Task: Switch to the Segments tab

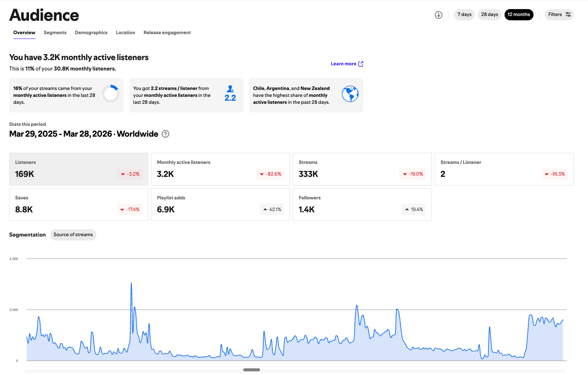Action: (55, 32)
